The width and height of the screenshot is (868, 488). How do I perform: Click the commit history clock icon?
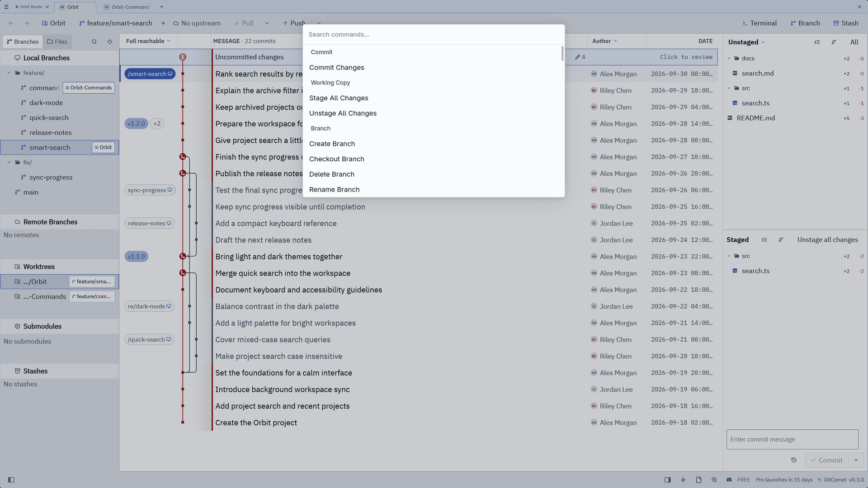[x=794, y=460]
